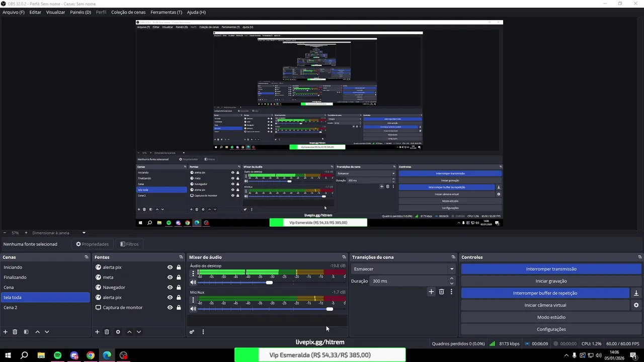This screenshot has width=644, height=362.
Task: Adjust Mic/Aux volume slider
Action: (330, 309)
